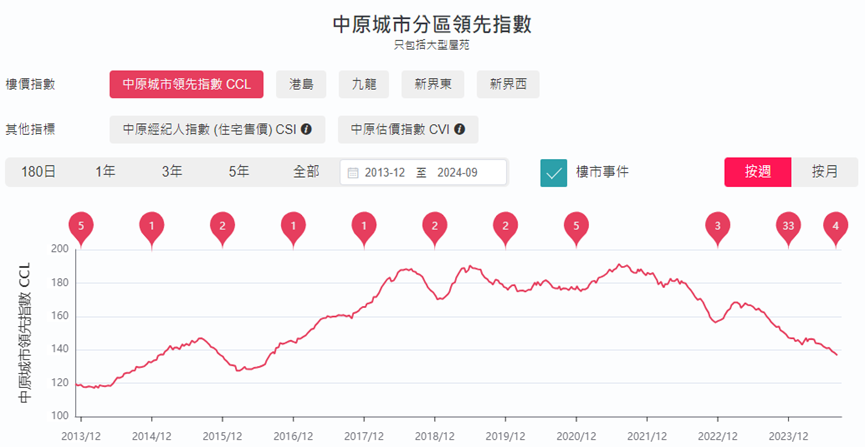Image resolution: width=865 pixels, height=447 pixels.
Task: Switch chart to 按月 monthly view
Action: pyautogui.click(x=825, y=172)
